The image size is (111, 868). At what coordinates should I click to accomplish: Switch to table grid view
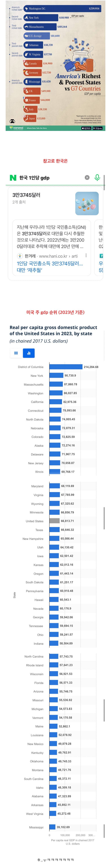[x=16, y=353]
